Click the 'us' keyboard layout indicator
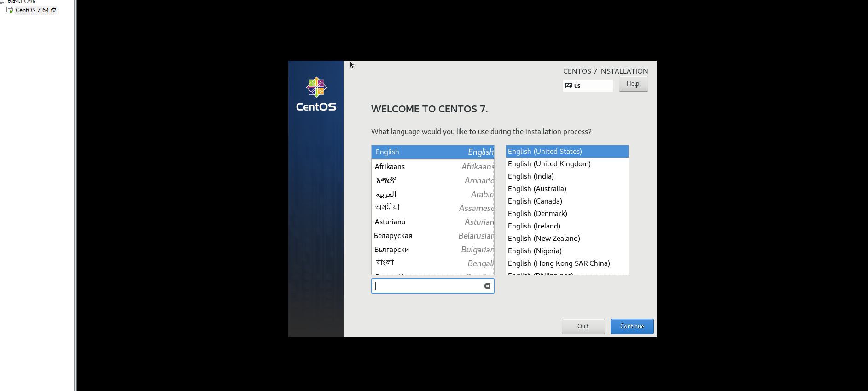The image size is (868, 391). tap(588, 86)
